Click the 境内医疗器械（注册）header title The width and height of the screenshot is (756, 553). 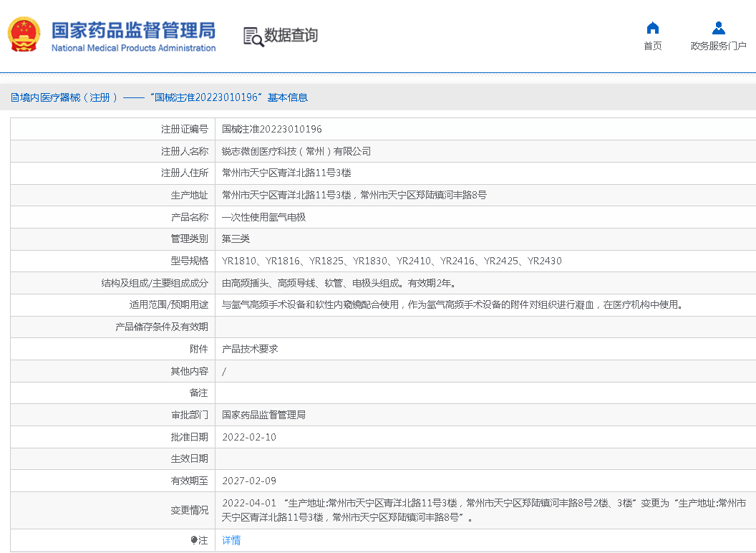point(69,97)
